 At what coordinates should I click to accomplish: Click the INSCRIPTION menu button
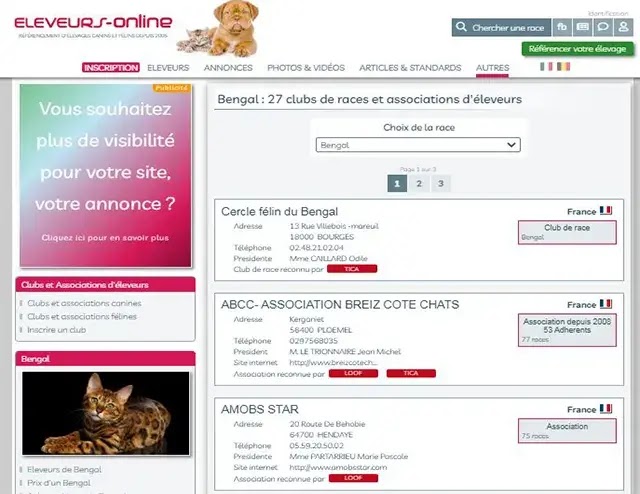[111, 68]
